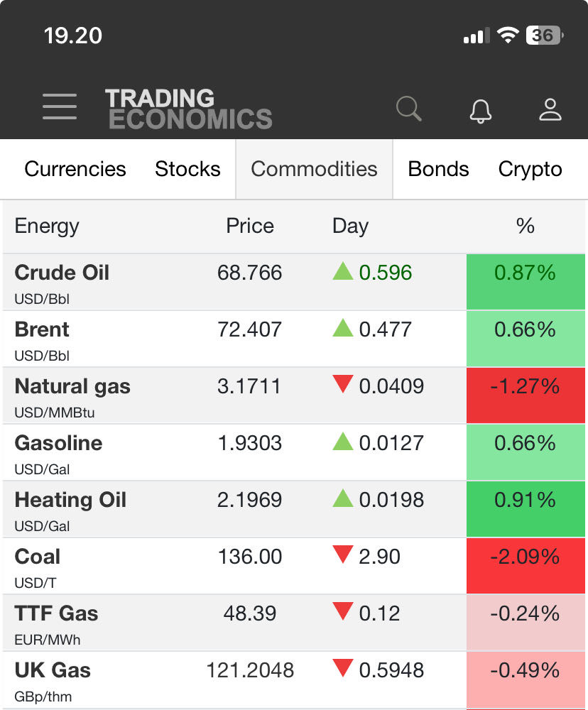Screen dimensions: 588x710
Task: Tap the Crude Oil green up arrow
Action: tap(343, 271)
